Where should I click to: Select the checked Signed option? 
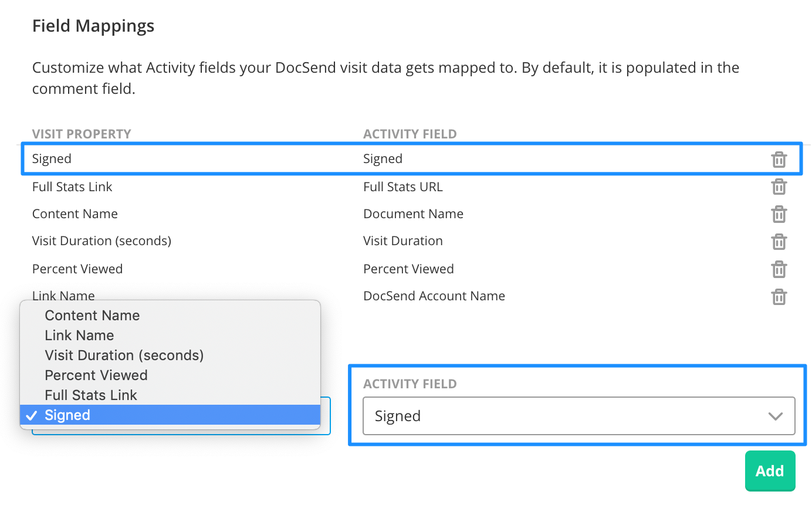coord(170,415)
